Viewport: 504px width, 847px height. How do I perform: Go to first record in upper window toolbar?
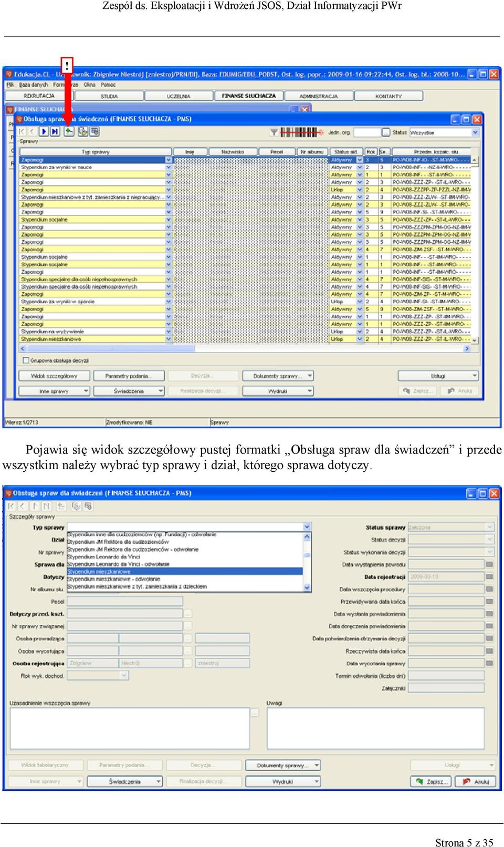(22, 132)
